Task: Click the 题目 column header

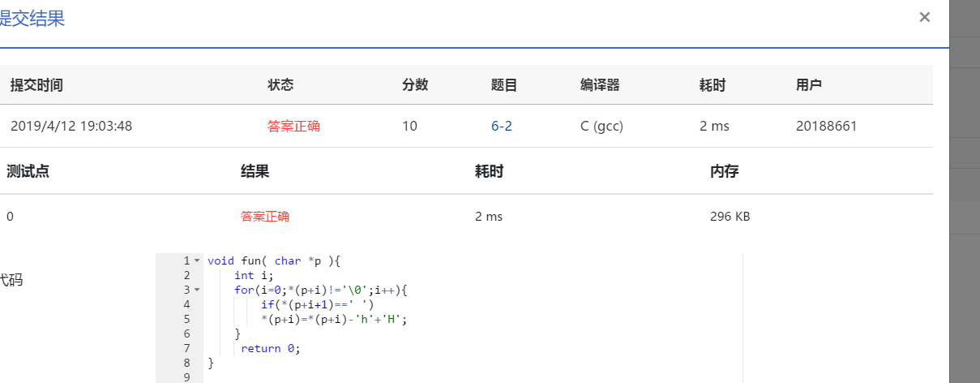Action: click(x=503, y=84)
